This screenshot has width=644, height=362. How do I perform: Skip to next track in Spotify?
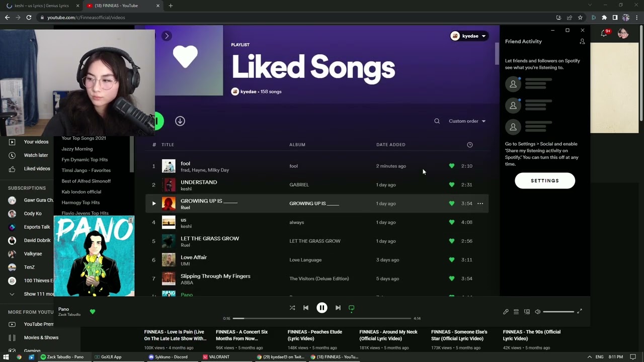coord(338,308)
